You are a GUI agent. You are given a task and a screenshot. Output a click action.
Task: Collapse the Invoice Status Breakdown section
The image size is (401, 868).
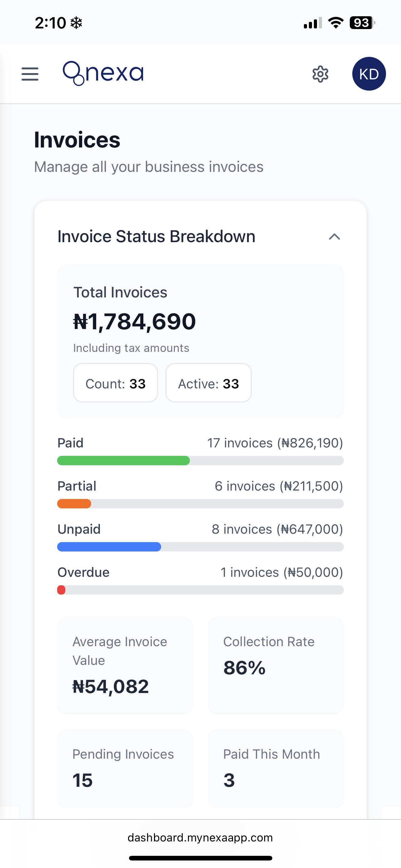334,237
